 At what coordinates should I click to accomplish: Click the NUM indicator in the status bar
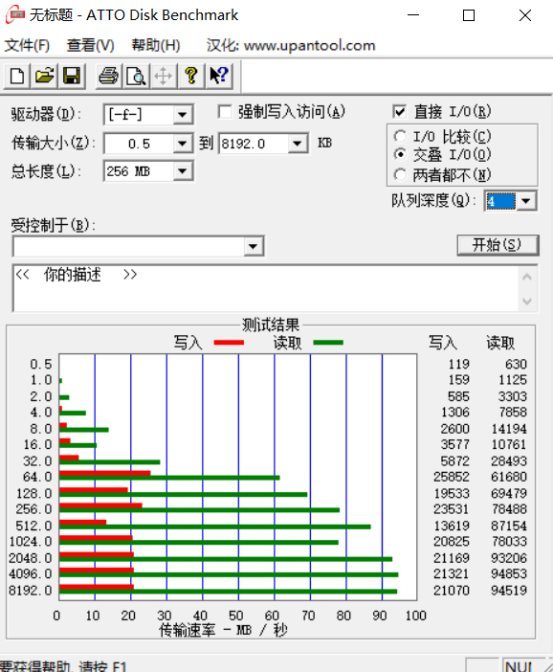point(519,665)
